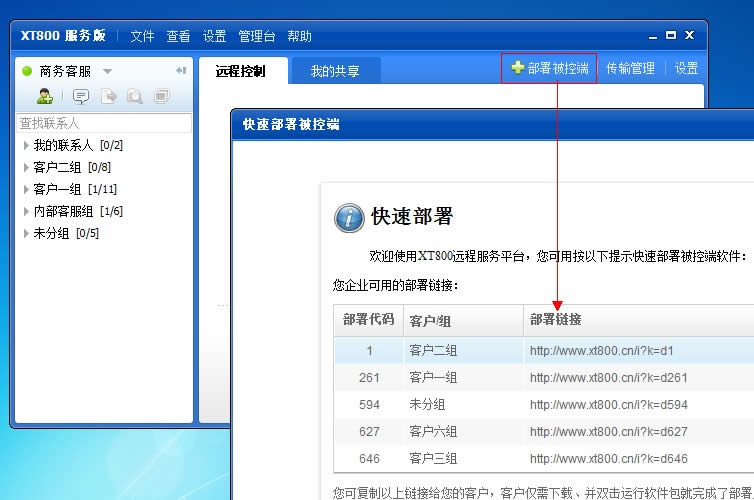This screenshot has width=754, height=500.
Task: Click the folder search icon
Action: 135,97
